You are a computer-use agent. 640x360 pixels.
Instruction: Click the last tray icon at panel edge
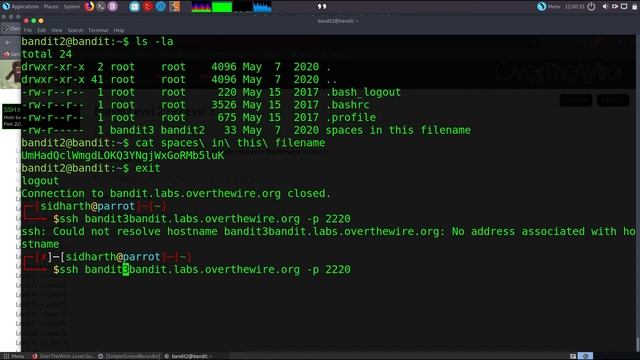point(635,7)
